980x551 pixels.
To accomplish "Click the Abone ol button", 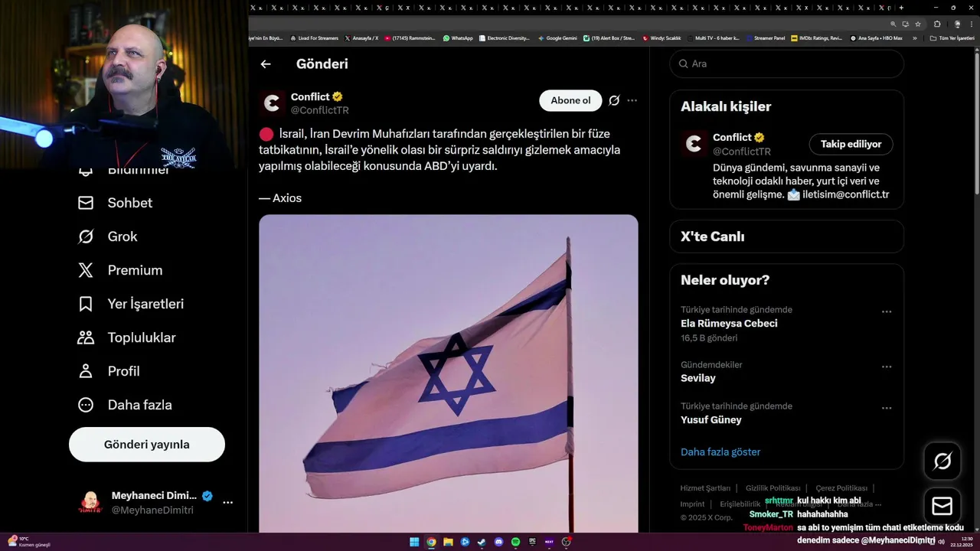I will [570, 100].
